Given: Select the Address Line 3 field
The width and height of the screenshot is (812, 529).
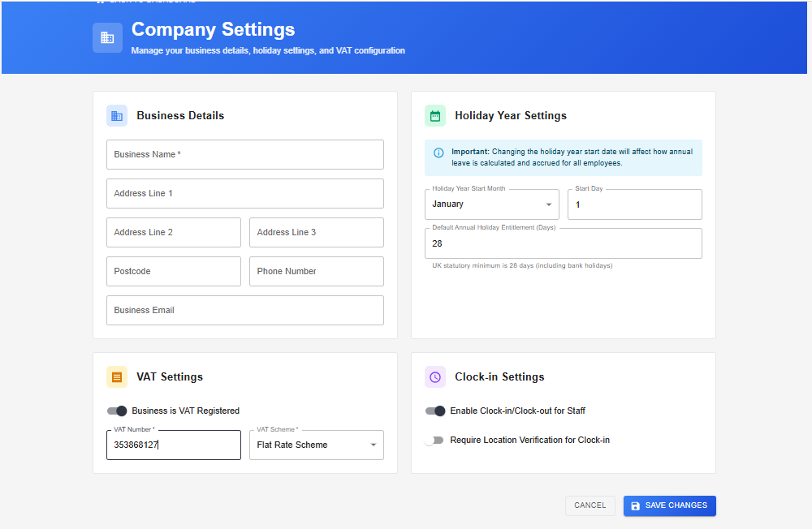Looking at the screenshot, I should (317, 232).
